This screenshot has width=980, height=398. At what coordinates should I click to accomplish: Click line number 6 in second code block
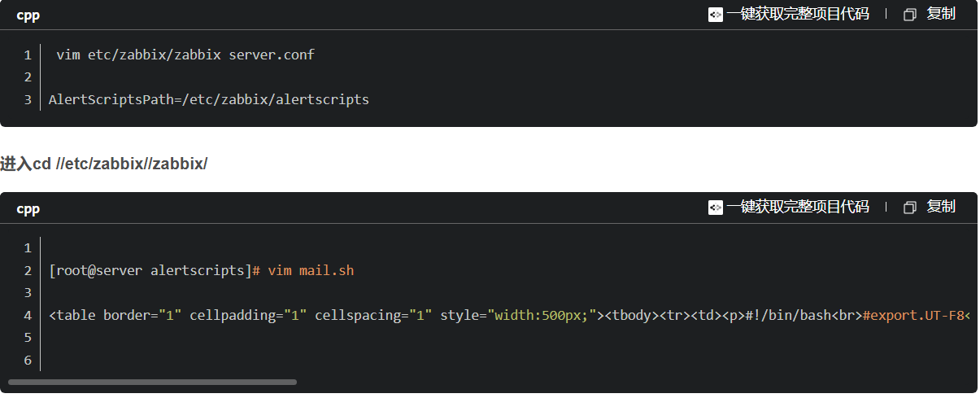tap(28, 360)
